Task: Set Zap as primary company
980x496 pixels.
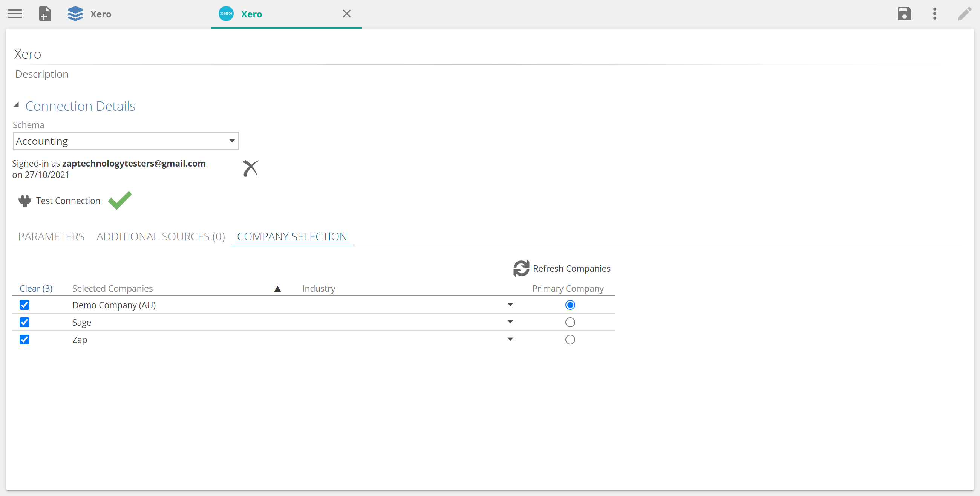Action: pyautogui.click(x=570, y=340)
